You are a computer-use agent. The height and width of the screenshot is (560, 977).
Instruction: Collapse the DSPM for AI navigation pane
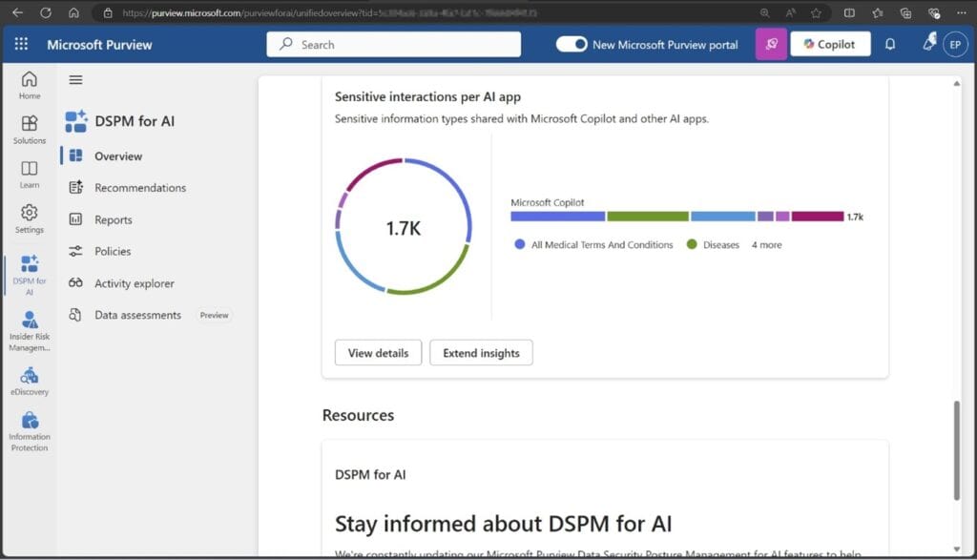(x=76, y=80)
